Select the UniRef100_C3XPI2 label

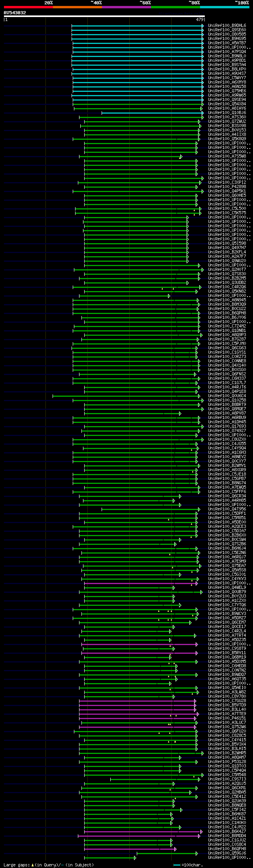(x=227, y=182)
